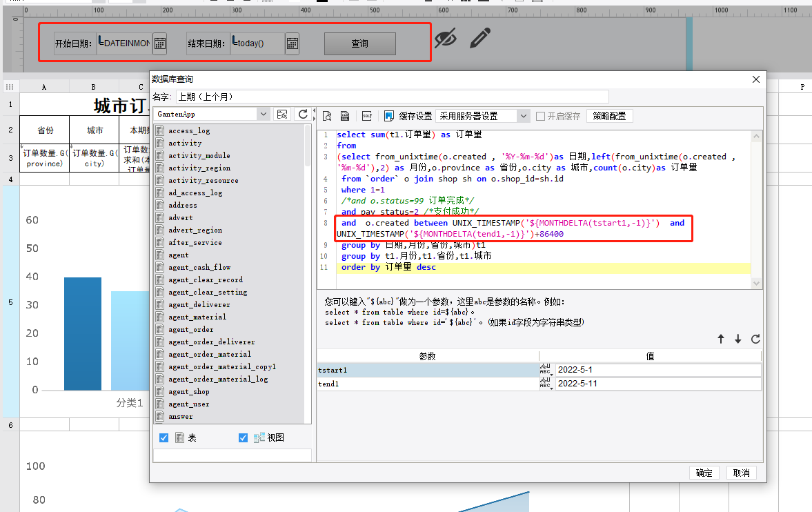The width and height of the screenshot is (812, 512).
Task: Click the 结束日期 today() input field
Action: [258, 43]
